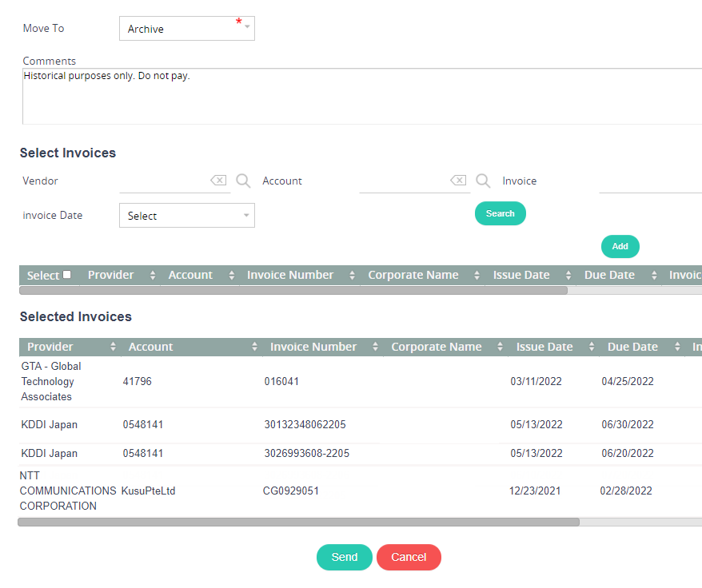Cancel the move request
The image size is (702, 588).
click(409, 557)
